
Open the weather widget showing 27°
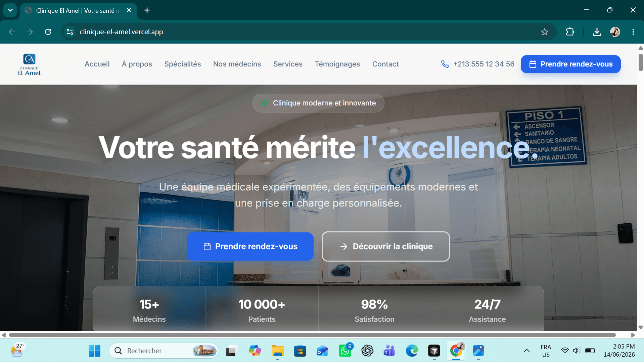pos(17,350)
